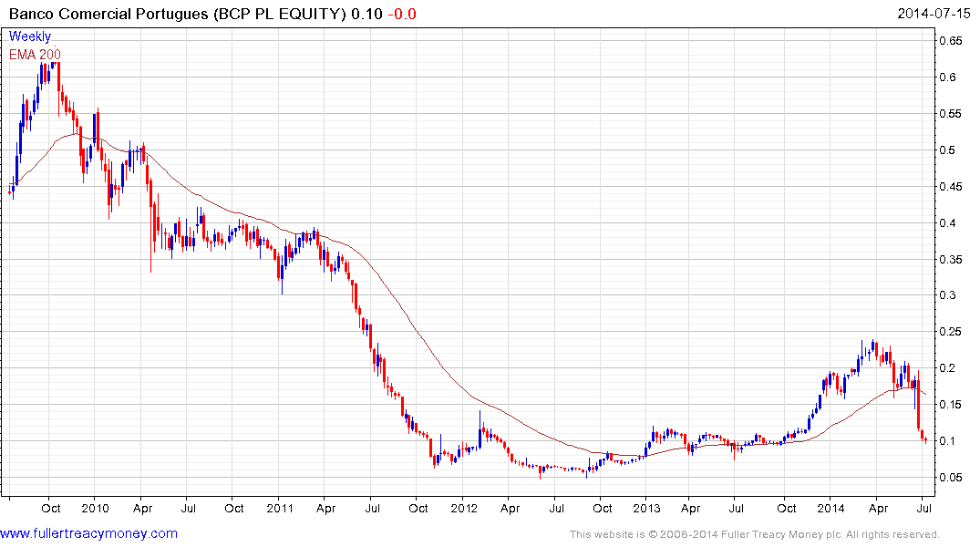Click the Weekly interval label
The height and width of the screenshot is (547, 980).
30,36
